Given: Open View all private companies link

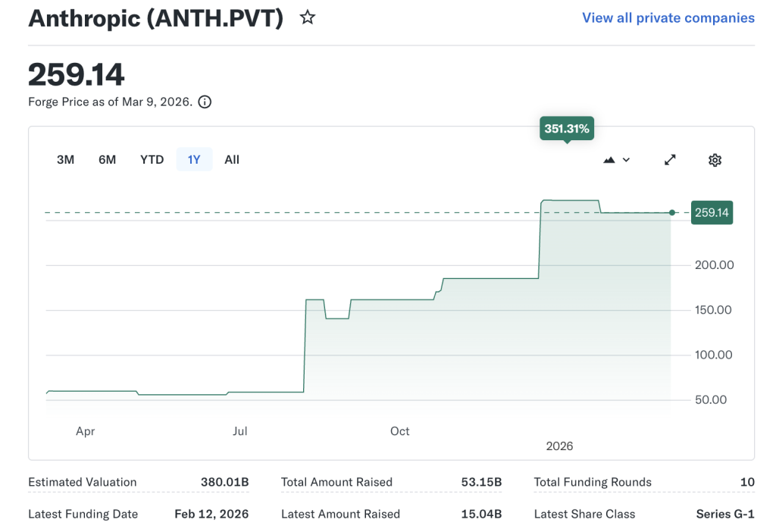Looking at the screenshot, I should [x=668, y=17].
